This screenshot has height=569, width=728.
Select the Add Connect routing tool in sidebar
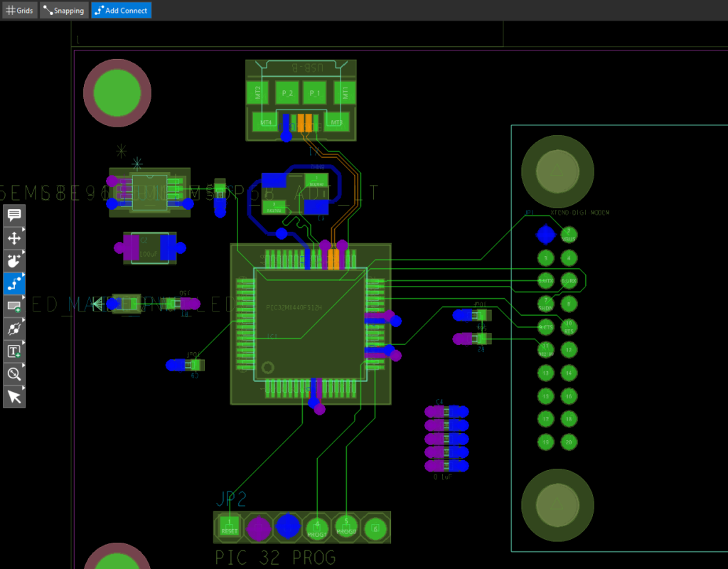click(14, 283)
